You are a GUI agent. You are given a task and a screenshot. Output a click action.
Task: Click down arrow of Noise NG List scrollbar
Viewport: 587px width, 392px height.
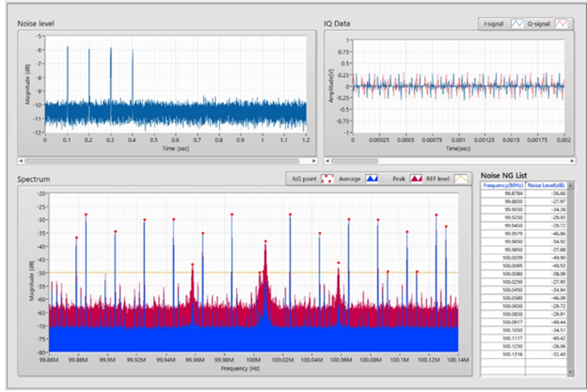tap(570, 373)
